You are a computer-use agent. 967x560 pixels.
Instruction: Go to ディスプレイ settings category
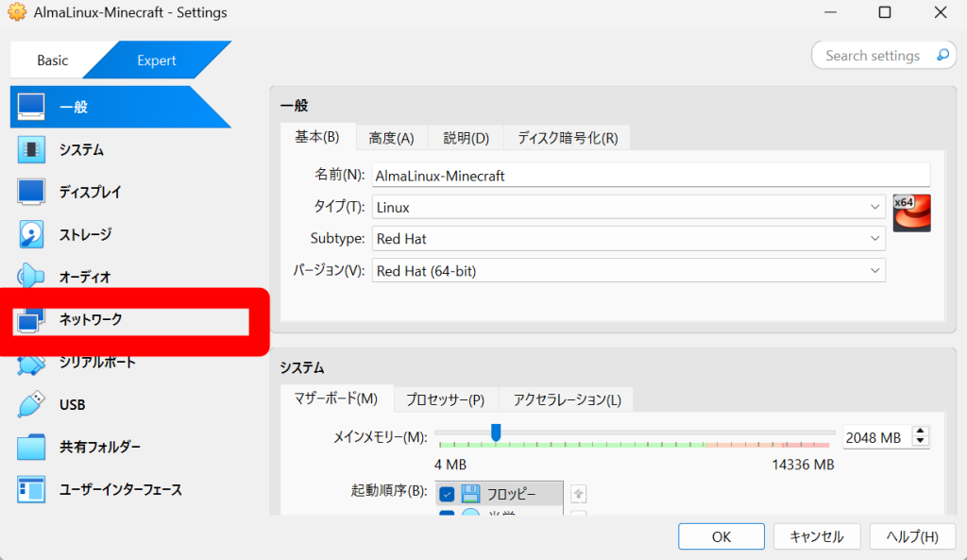coord(90,193)
